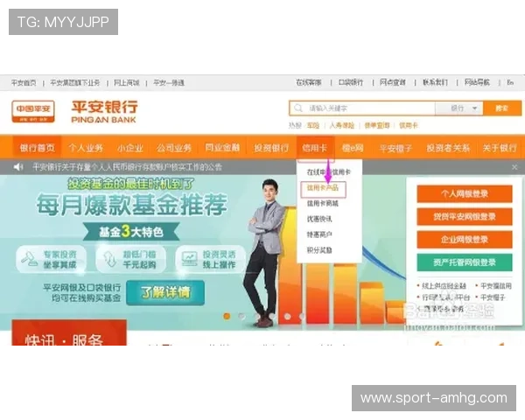Choose 信用卡产品 from the dropdown menu
The width and height of the screenshot is (525, 420).
click(323, 188)
